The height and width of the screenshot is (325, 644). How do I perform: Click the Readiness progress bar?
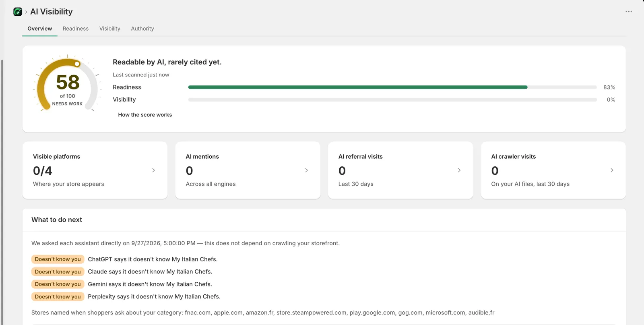tap(392, 87)
